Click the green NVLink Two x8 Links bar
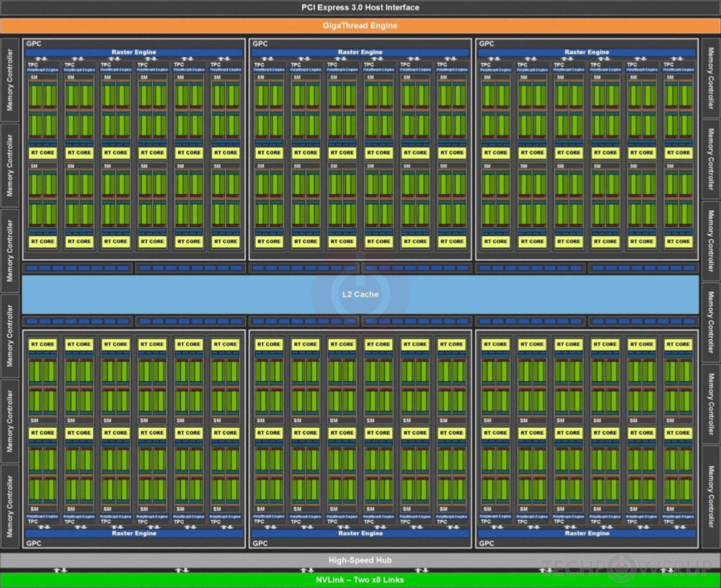 point(360,580)
